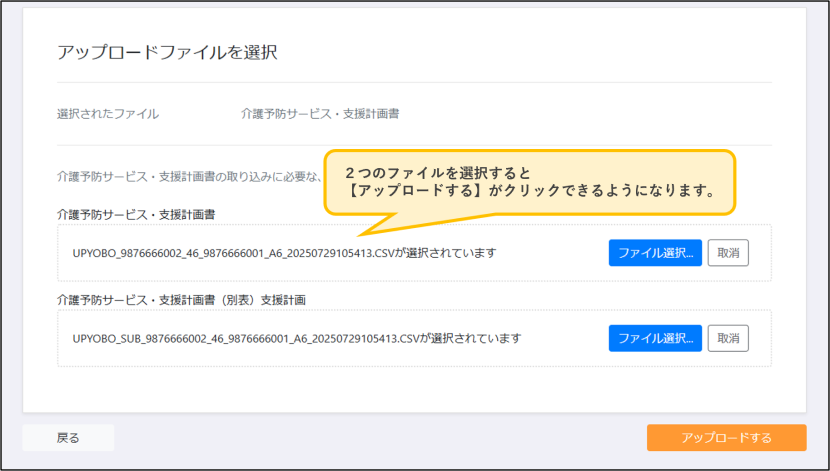Click 取消 beside the UPYOBO_9876666002 CSV file
The image size is (830, 471).
tap(728, 252)
